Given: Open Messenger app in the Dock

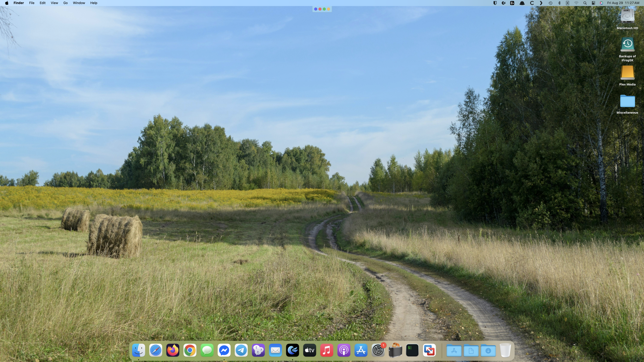Looking at the screenshot, I should point(224,350).
